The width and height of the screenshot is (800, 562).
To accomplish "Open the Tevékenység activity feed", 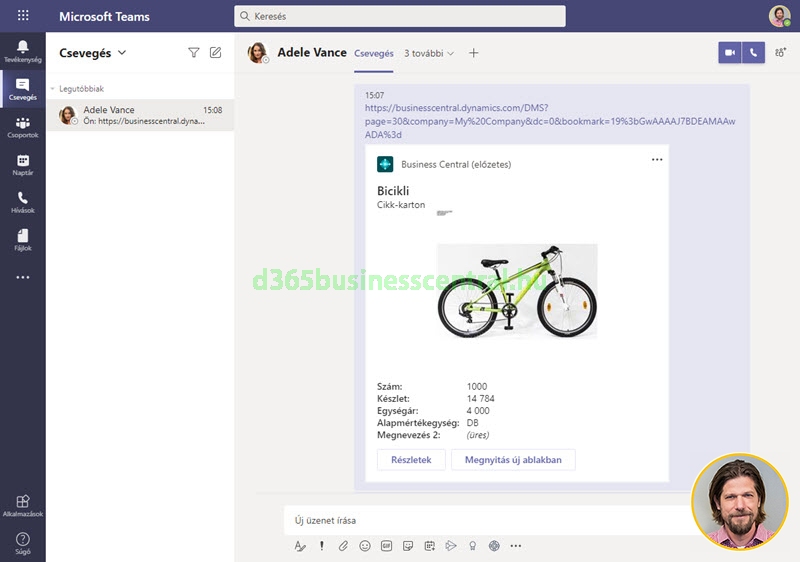I will [22, 50].
